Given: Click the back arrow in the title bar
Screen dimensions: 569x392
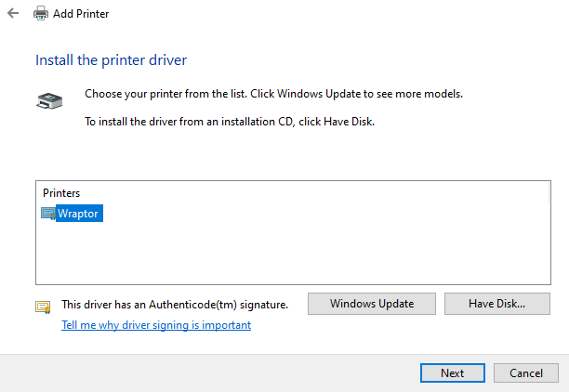Looking at the screenshot, I should 13,14.
